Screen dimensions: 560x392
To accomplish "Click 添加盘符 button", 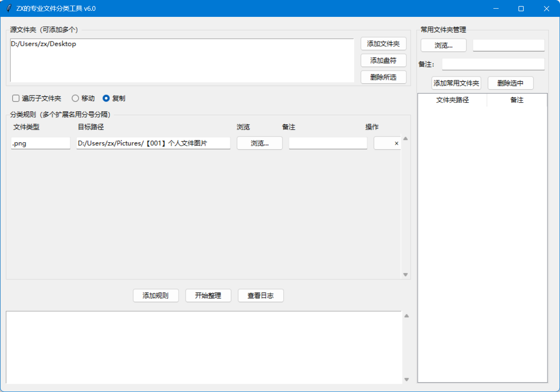I will click(383, 60).
